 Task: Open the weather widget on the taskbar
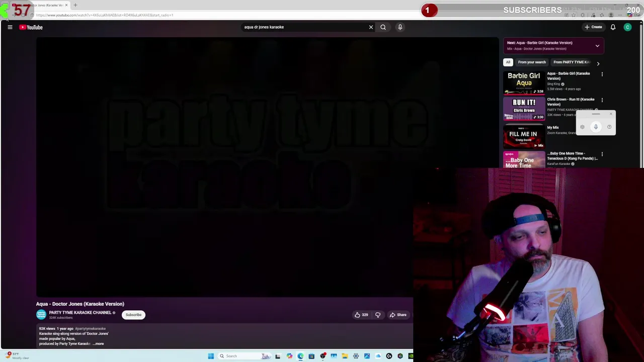16,355
